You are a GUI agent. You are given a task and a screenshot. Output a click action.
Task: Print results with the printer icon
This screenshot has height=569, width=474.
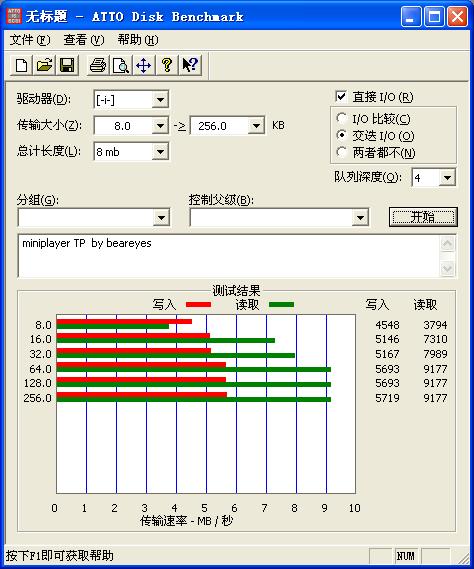98,65
